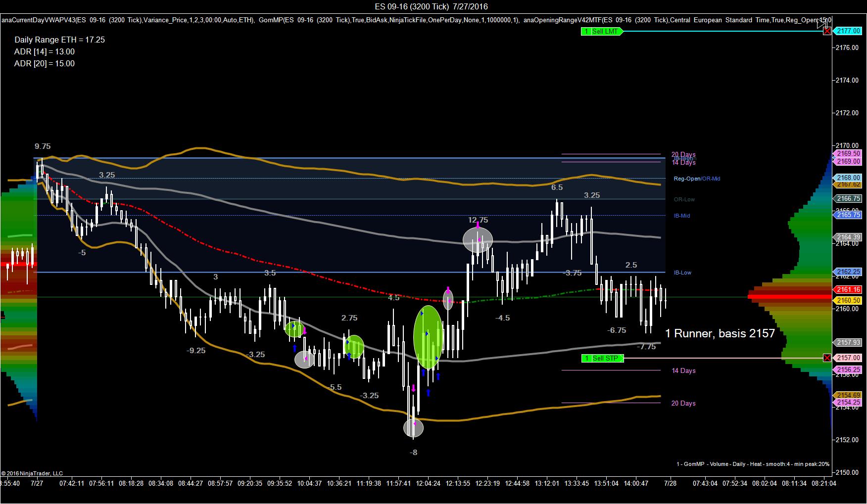This screenshot has height=504, width=867.
Task: Select the gray ellipse below the 12.75 label
Action: tap(478, 239)
